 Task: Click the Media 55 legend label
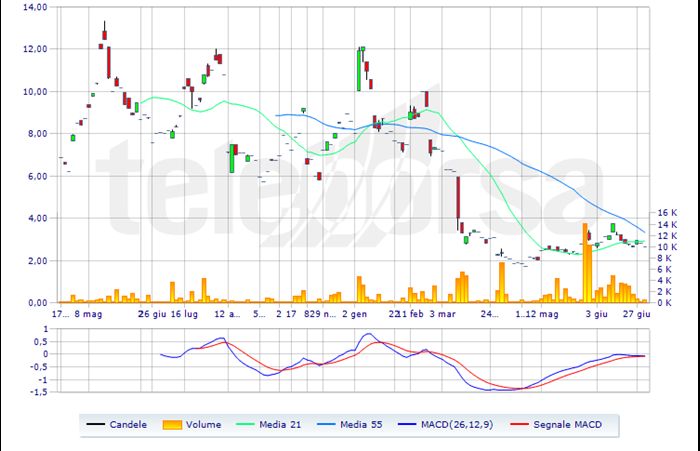point(361,424)
